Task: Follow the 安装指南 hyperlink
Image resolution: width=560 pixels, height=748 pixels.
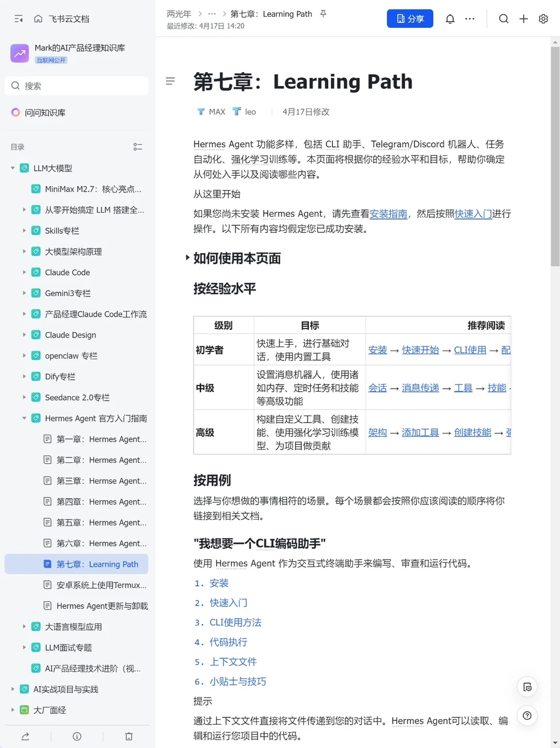Action: 388,214
